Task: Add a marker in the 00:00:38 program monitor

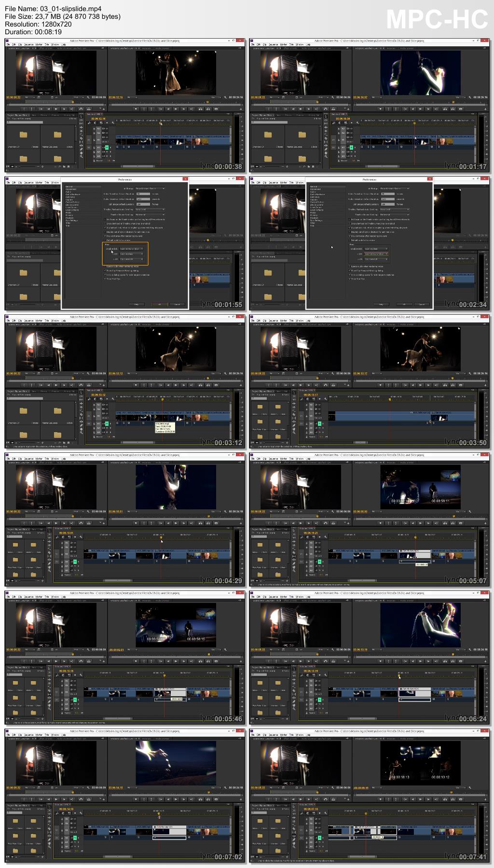Action: click(x=136, y=109)
